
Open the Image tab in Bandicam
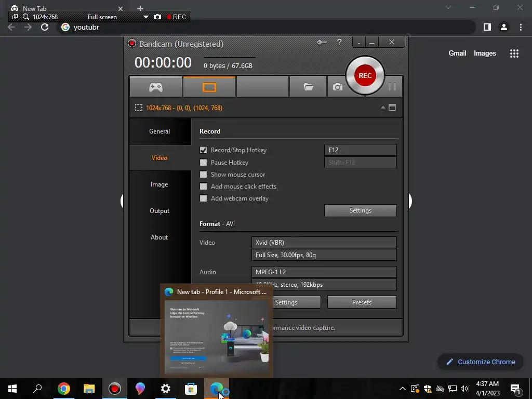point(159,184)
